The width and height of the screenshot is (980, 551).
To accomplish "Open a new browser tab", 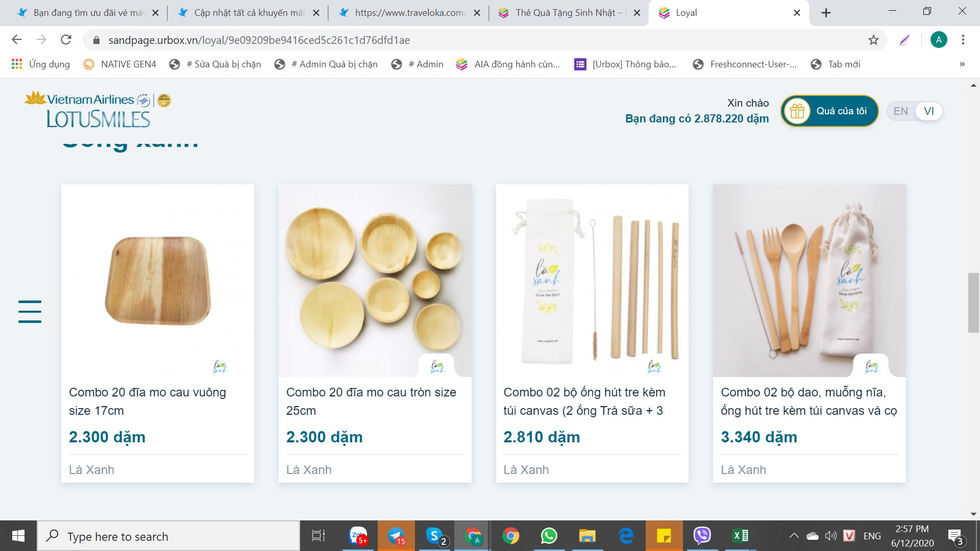I will tap(826, 13).
